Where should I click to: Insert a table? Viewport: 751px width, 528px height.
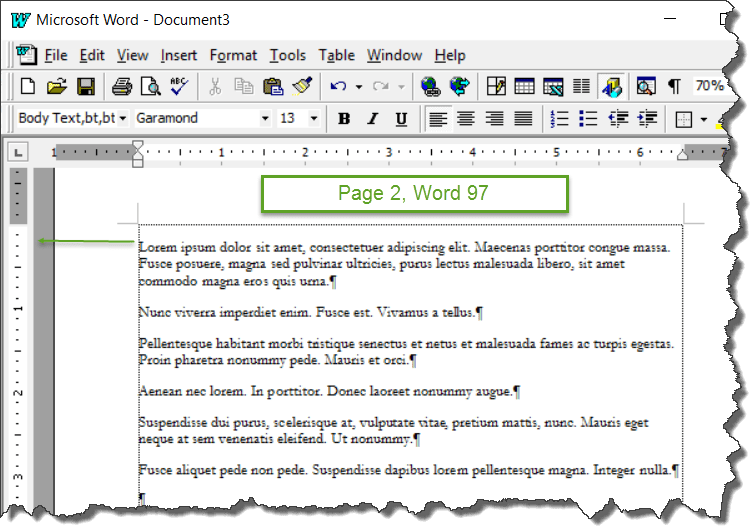pos(524,87)
